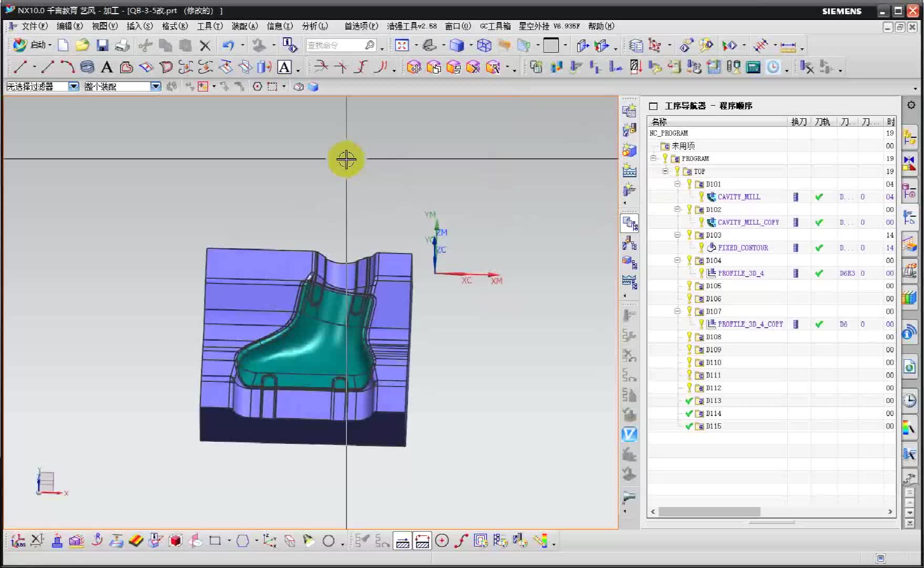Open the 无选择过滤器 selection filter dropdown
This screenshot has height=568, width=924.
click(74, 87)
